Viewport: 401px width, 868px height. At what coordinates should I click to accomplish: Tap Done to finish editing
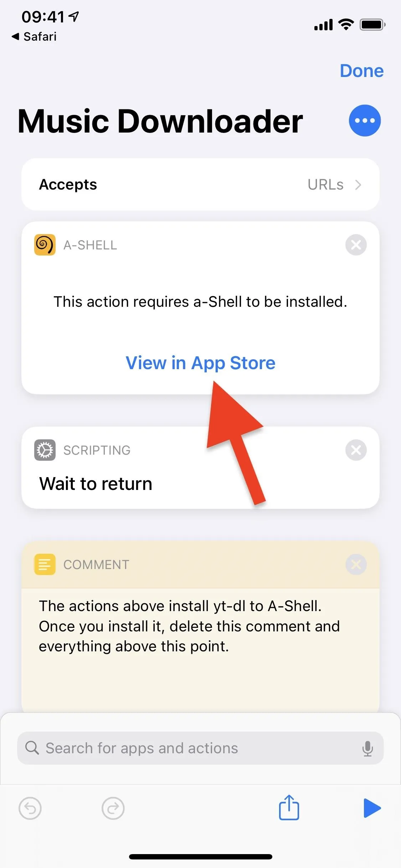(x=361, y=71)
